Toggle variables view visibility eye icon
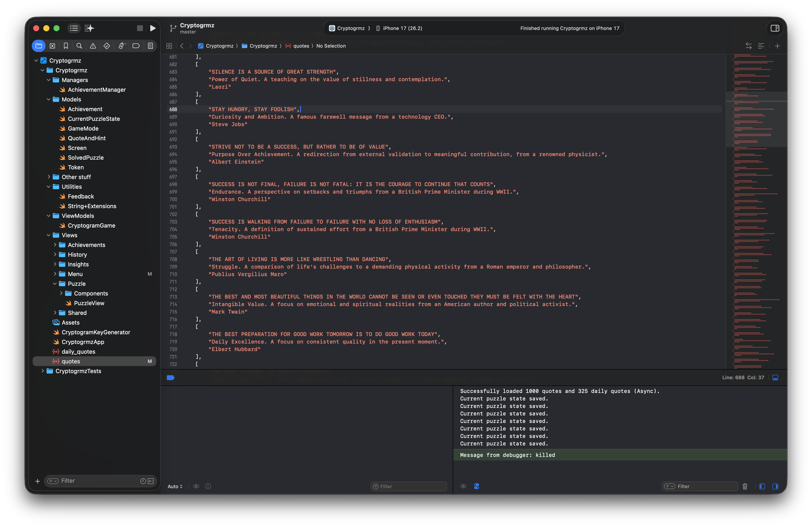Viewport: 812px width, 527px height. click(x=196, y=486)
